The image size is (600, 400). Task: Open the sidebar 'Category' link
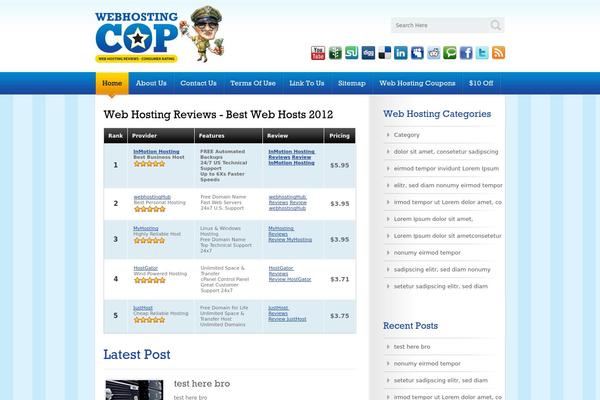(406, 135)
